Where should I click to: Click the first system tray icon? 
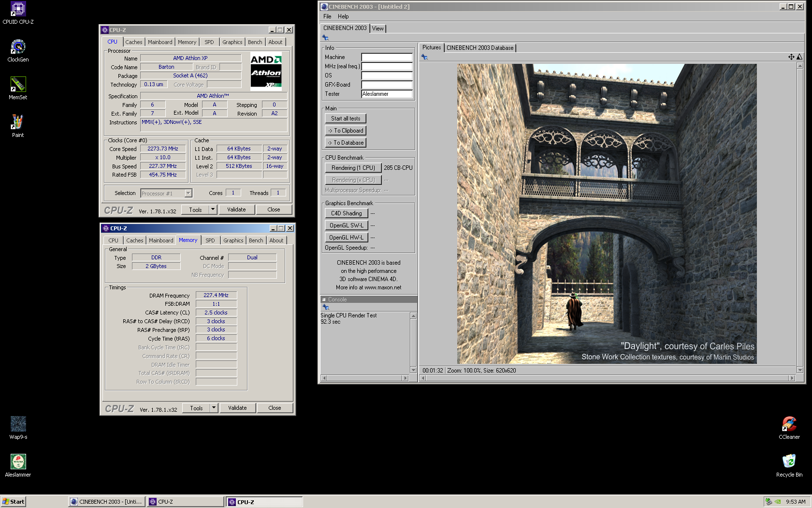[768, 502]
